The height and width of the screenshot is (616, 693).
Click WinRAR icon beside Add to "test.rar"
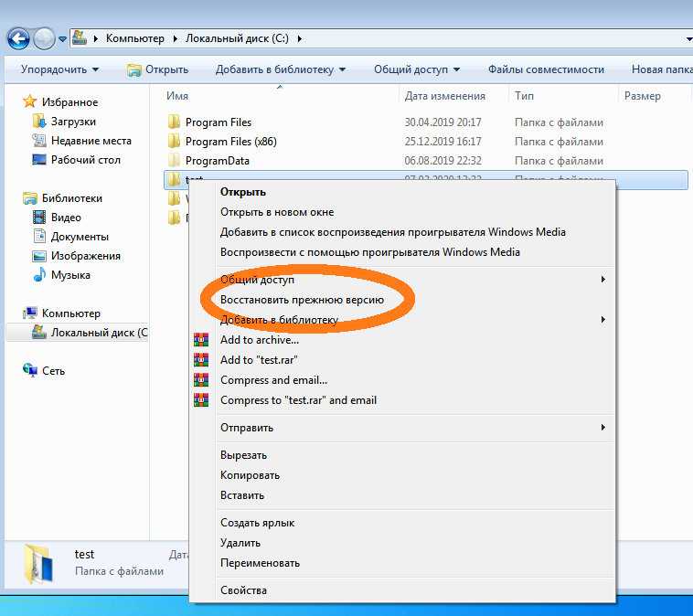[201, 360]
